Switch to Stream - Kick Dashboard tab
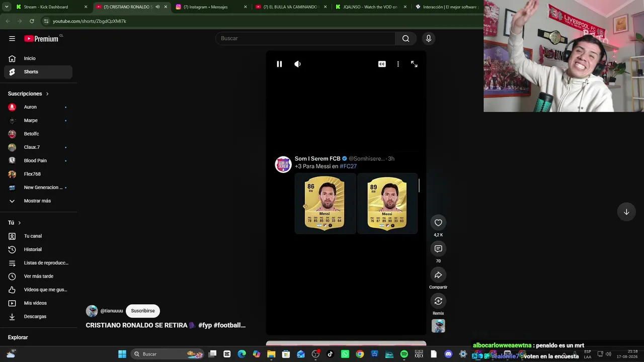Screen dimensions: 644x362 52,7
